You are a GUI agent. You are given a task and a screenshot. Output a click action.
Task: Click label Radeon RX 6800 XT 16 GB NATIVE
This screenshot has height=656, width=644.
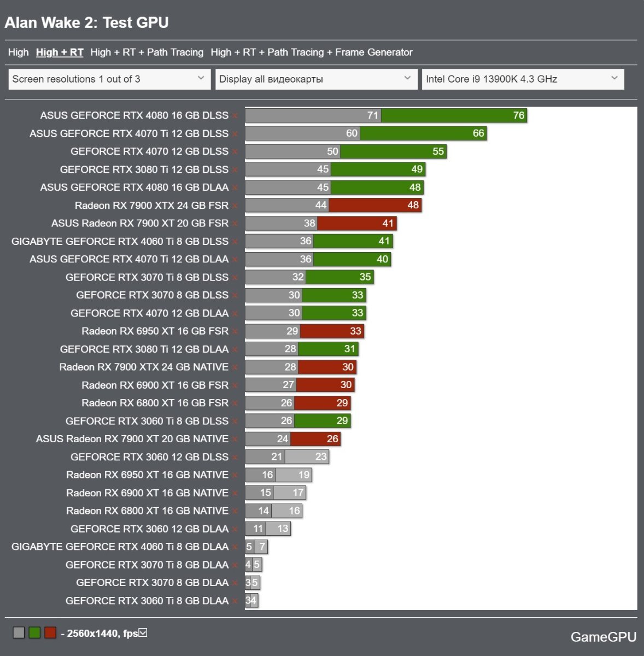[x=147, y=511]
